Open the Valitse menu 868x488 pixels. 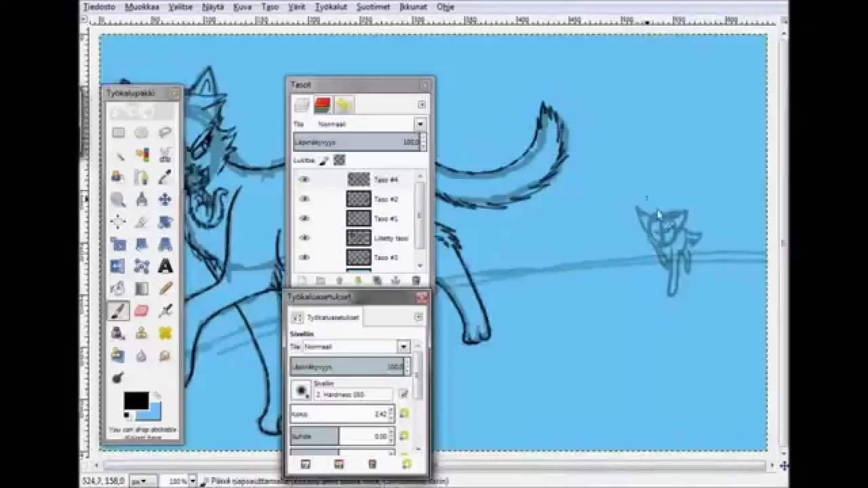tap(180, 7)
